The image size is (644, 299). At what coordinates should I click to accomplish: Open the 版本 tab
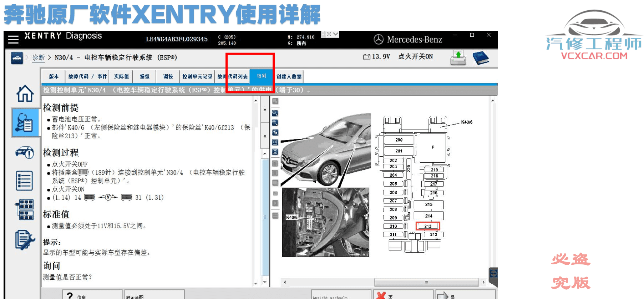[x=54, y=76]
